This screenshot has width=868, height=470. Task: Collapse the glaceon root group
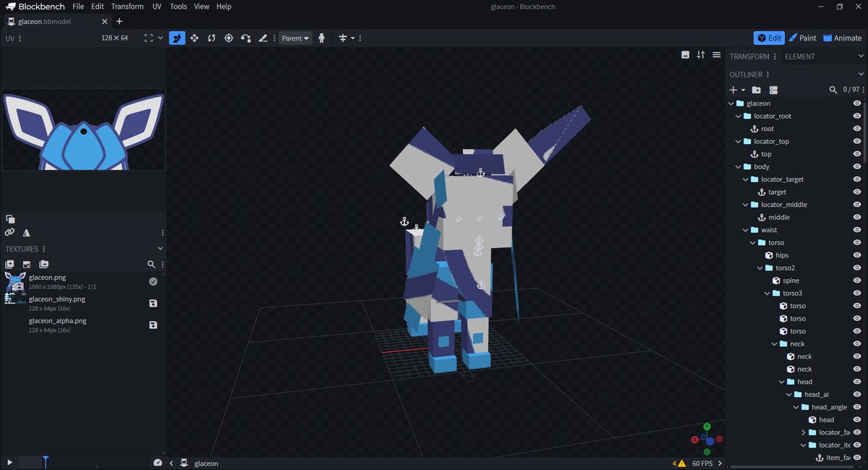point(731,103)
